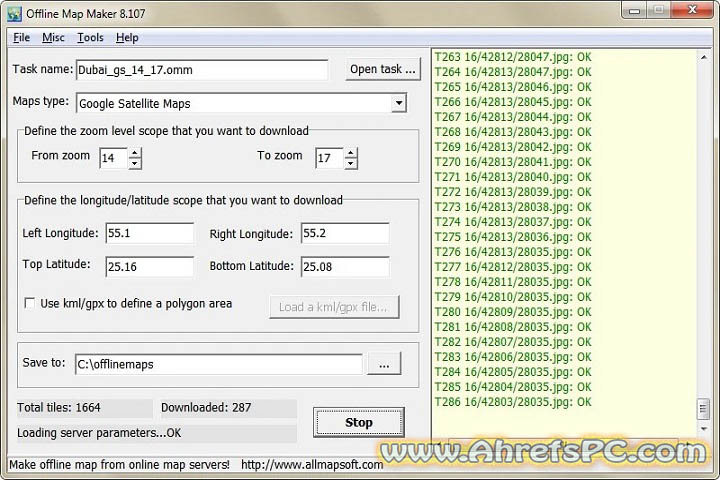Open the File menu
The width and height of the screenshot is (720, 480).
22,38
